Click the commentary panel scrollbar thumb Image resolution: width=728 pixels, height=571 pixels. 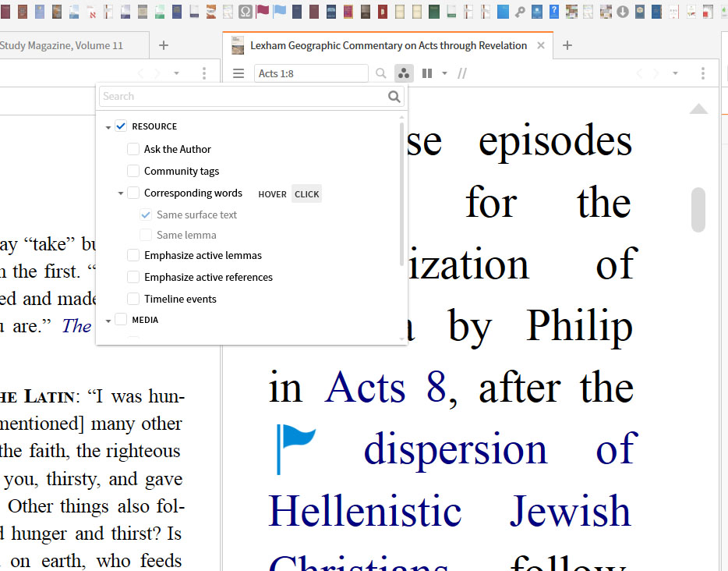[698, 210]
